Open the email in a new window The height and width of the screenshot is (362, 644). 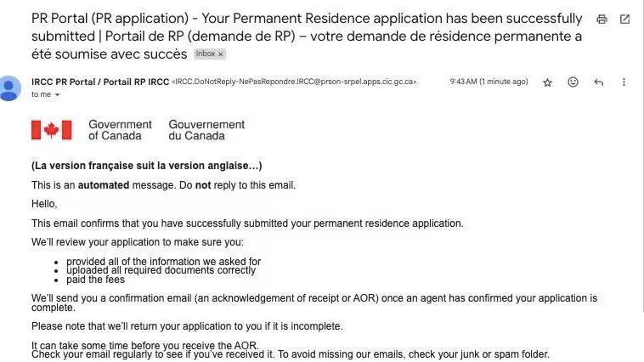[625, 19]
